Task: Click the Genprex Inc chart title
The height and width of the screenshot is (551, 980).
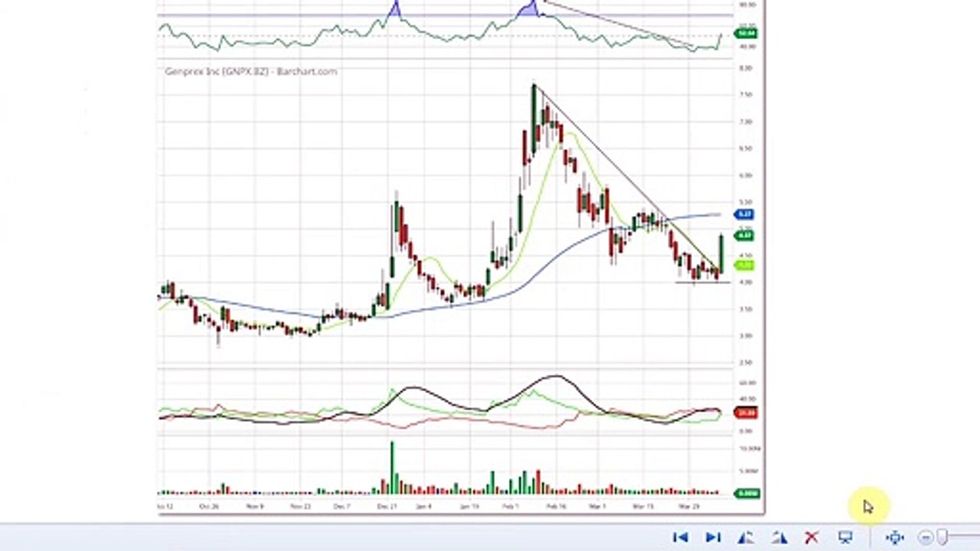Action: 251,71
